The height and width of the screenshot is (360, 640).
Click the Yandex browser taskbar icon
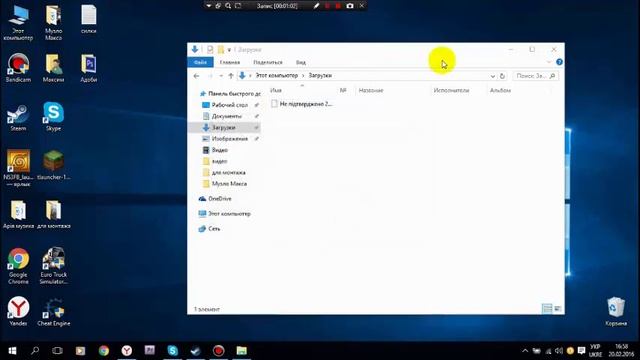(127, 351)
